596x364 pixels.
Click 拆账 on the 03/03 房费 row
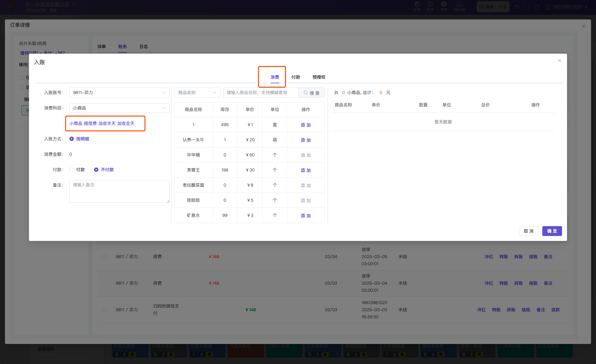(519, 283)
